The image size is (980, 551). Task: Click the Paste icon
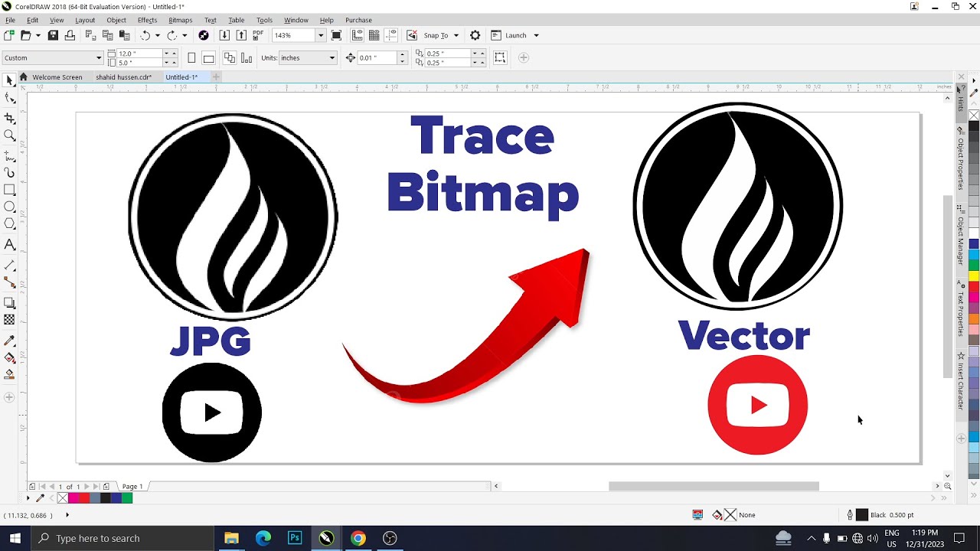click(124, 35)
